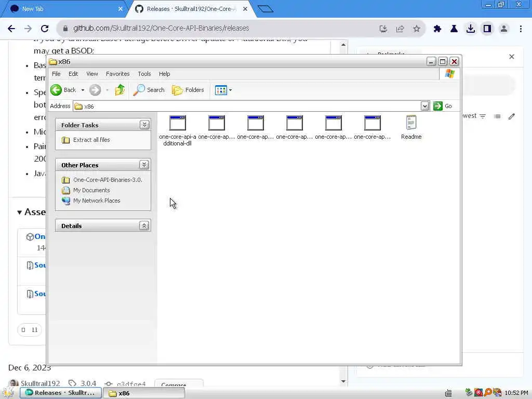Go back using the Explorer Back button
The width and height of the screenshot is (532, 399).
pos(63,90)
